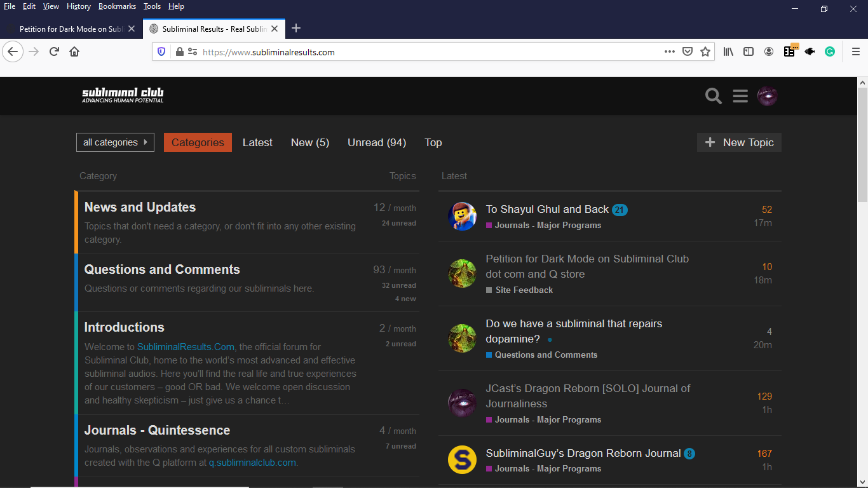
Task: Click the browser Forward arrow
Action: tap(34, 51)
